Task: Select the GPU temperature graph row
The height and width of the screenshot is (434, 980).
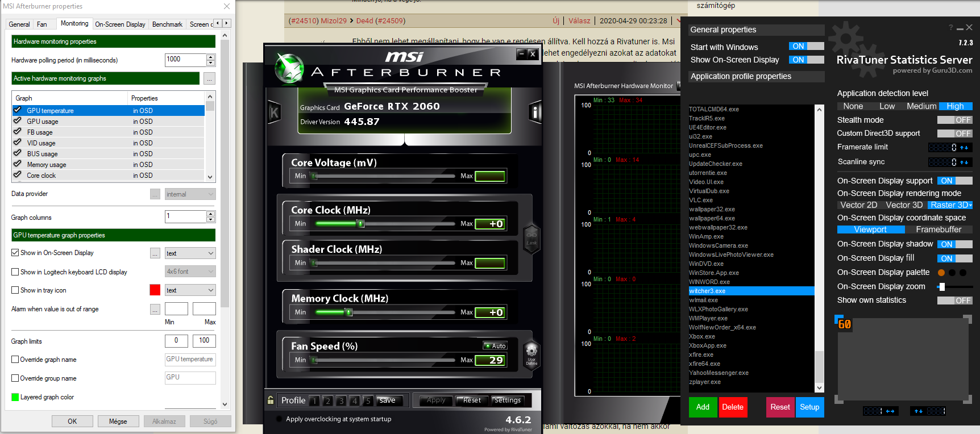Action: (108, 111)
